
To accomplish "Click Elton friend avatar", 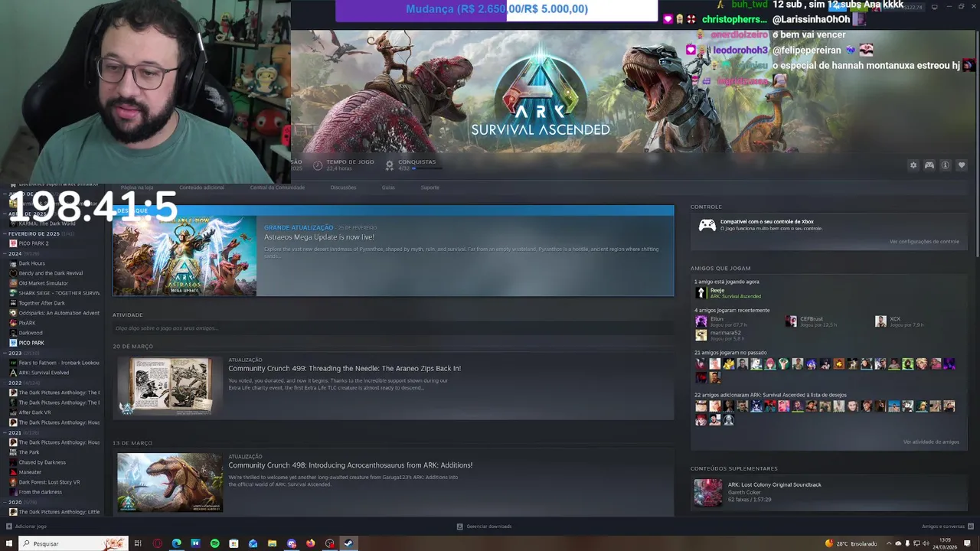I will [x=701, y=321].
